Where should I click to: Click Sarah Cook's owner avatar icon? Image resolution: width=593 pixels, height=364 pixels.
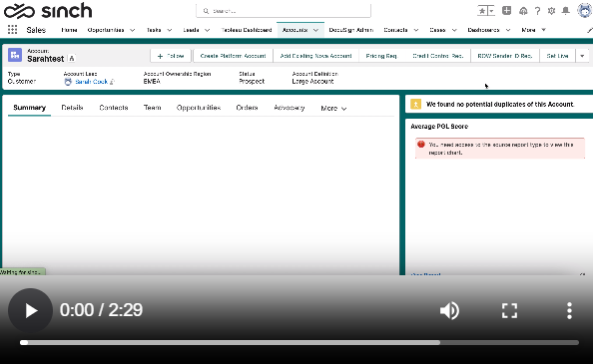[x=68, y=82]
